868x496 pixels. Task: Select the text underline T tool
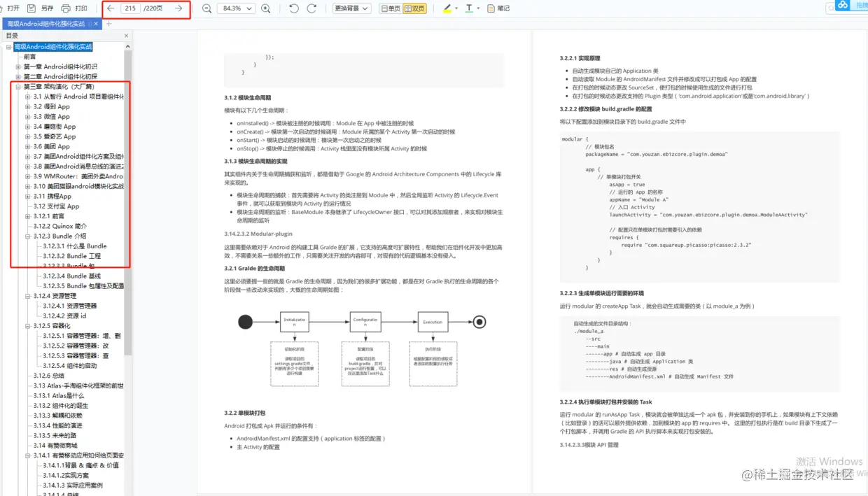coord(469,8)
